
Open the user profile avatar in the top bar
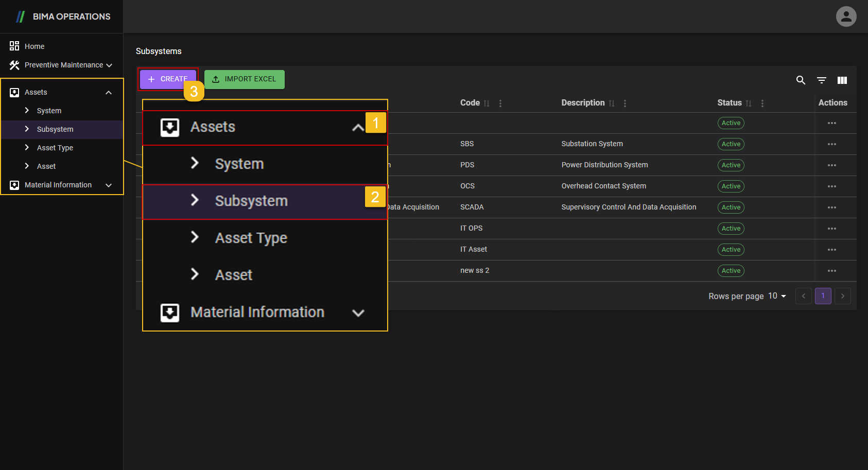coord(846,16)
